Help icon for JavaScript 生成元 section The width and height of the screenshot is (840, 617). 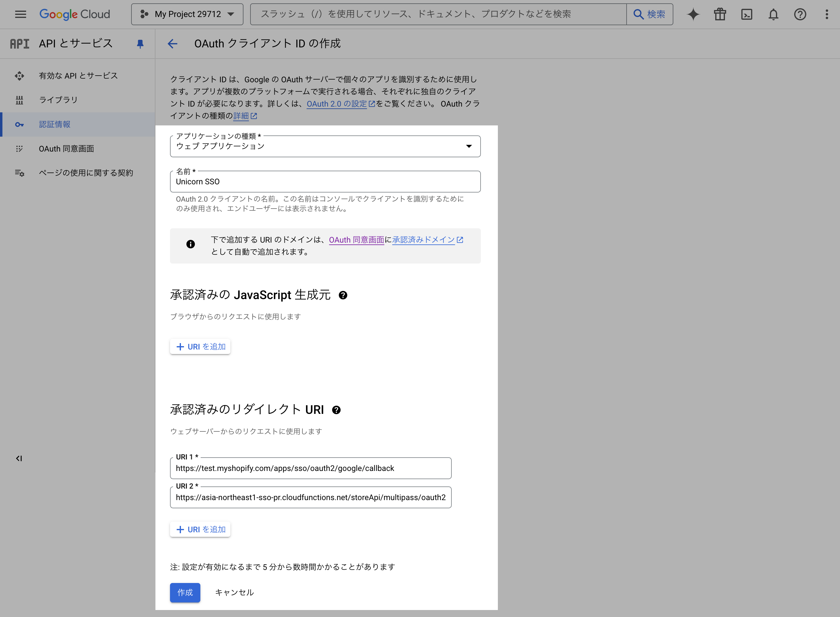[x=343, y=295]
